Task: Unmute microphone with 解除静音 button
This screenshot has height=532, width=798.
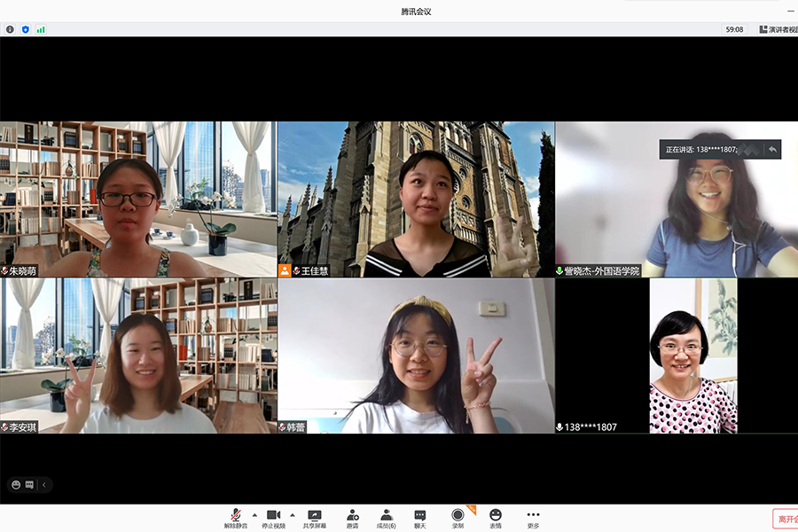Action: [235, 518]
